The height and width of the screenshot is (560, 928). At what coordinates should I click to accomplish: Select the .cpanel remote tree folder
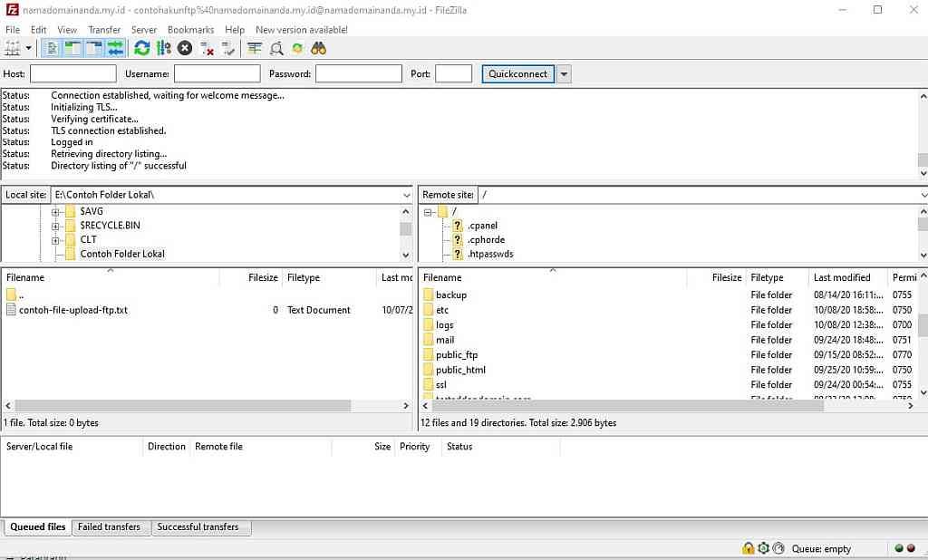(482, 226)
